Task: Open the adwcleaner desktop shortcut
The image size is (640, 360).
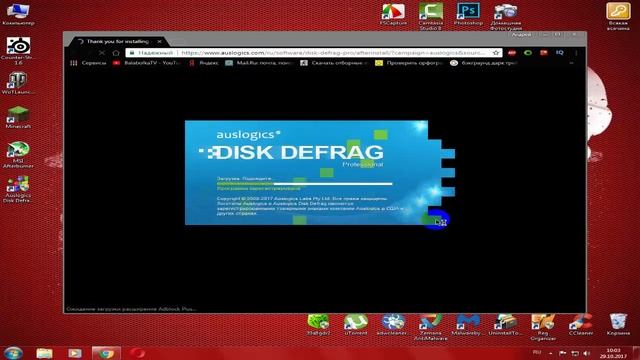Action: pyautogui.click(x=393, y=325)
